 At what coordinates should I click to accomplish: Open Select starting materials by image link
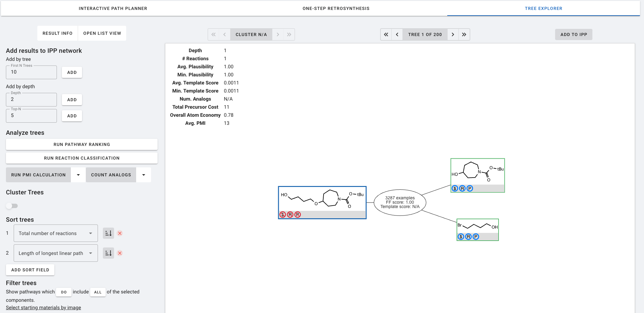pos(44,307)
